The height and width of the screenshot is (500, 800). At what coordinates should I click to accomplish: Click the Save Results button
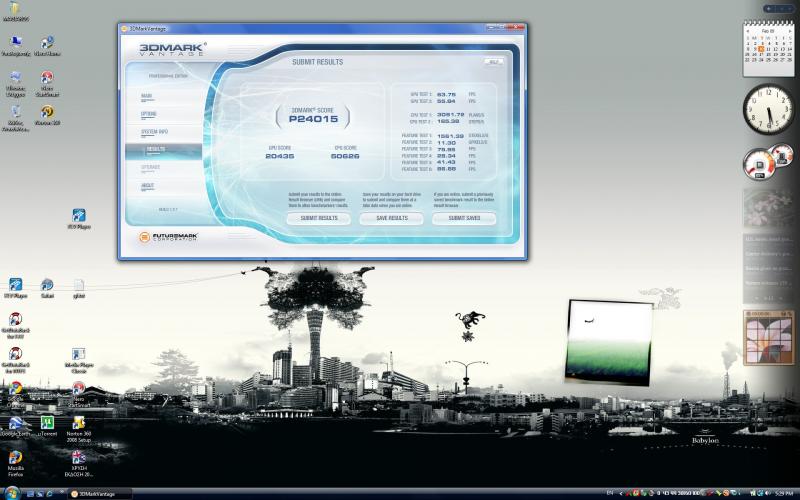click(x=391, y=218)
